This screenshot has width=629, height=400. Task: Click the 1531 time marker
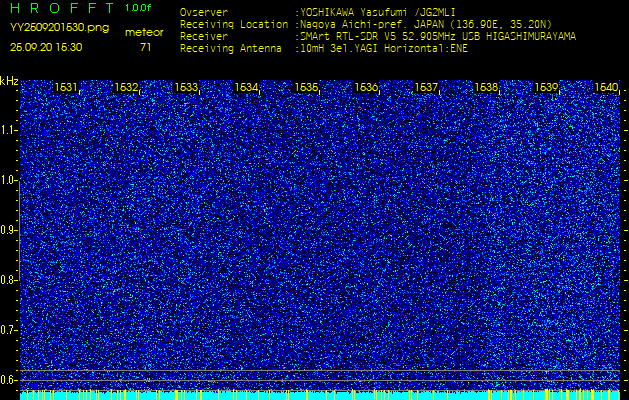click(x=66, y=88)
